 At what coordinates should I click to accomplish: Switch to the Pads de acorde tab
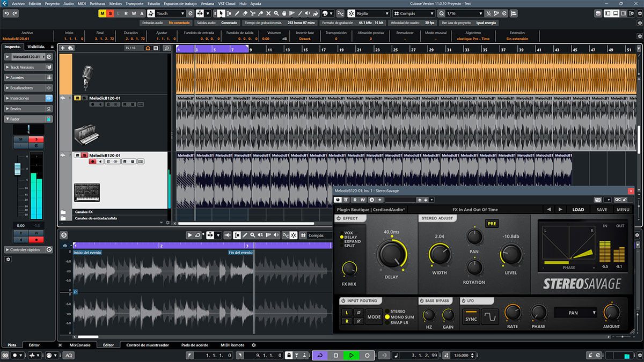point(195,345)
